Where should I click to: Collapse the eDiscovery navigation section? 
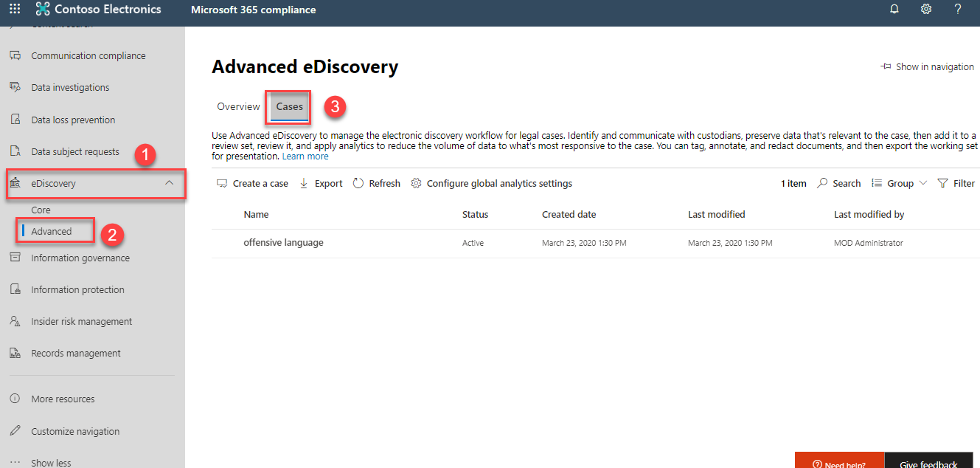(169, 183)
